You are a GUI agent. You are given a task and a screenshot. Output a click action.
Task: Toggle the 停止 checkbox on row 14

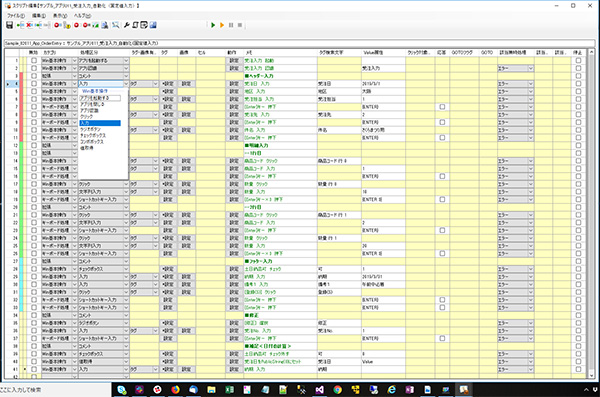(x=578, y=161)
